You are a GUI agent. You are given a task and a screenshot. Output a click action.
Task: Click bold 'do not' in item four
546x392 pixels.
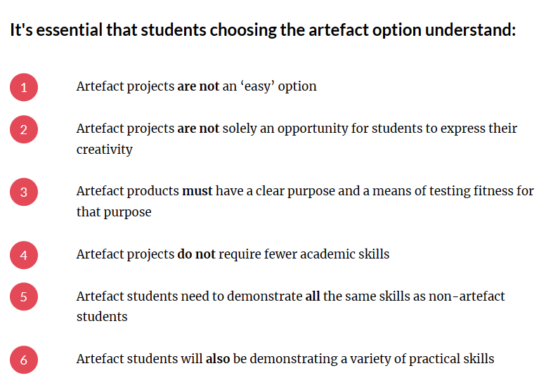pos(196,254)
